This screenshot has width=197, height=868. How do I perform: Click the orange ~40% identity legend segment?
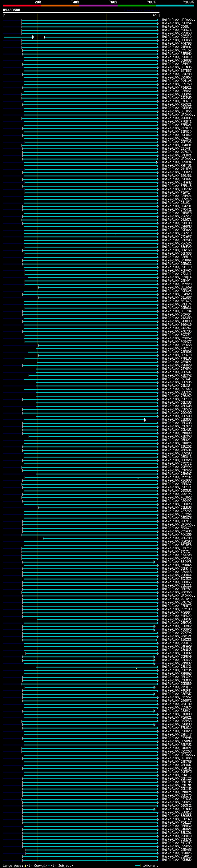coord(60,6)
